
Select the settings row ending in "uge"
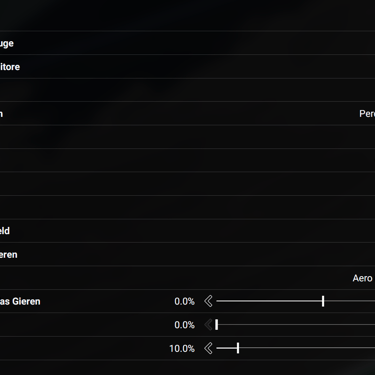click(187, 43)
